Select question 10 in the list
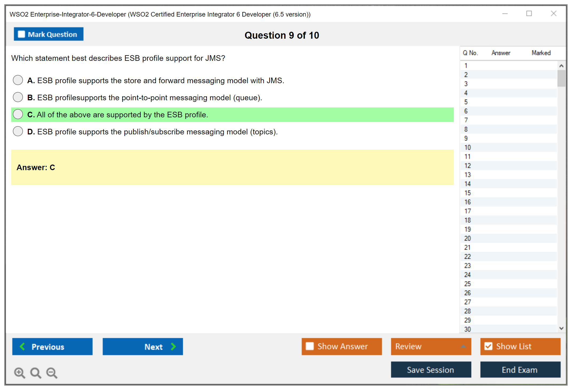The image size is (574, 392). pos(467,147)
